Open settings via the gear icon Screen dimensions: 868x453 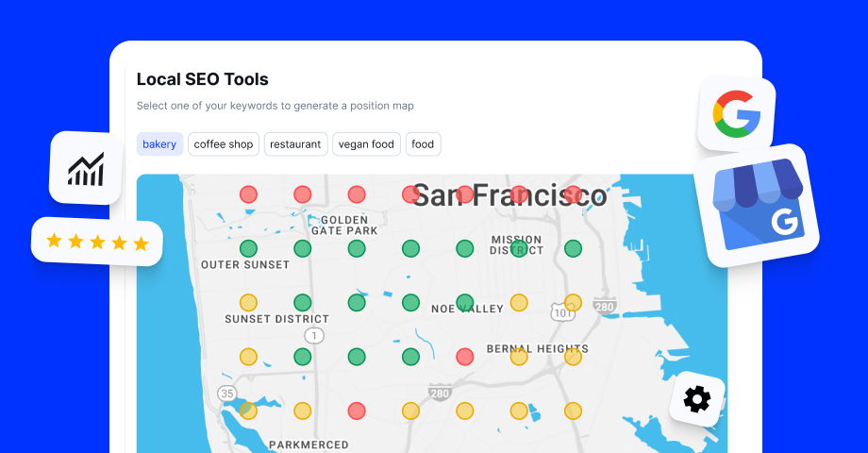coord(697,398)
